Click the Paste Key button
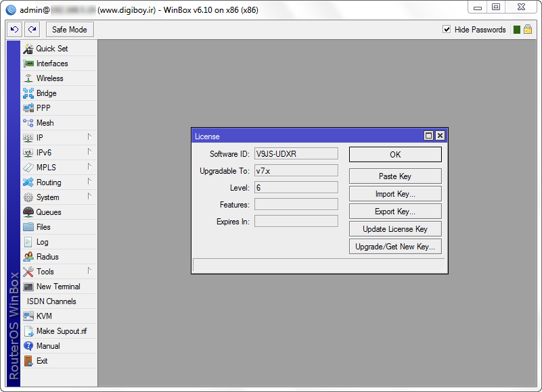This screenshot has height=392, width=542. click(x=395, y=176)
